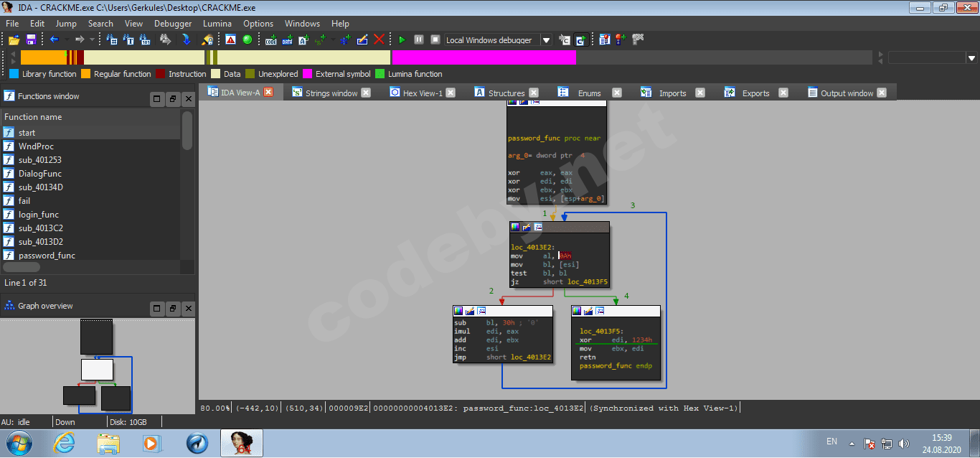Click the 0Ah operand in the graph
Viewport: 980px width, 458px height.
[565, 256]
